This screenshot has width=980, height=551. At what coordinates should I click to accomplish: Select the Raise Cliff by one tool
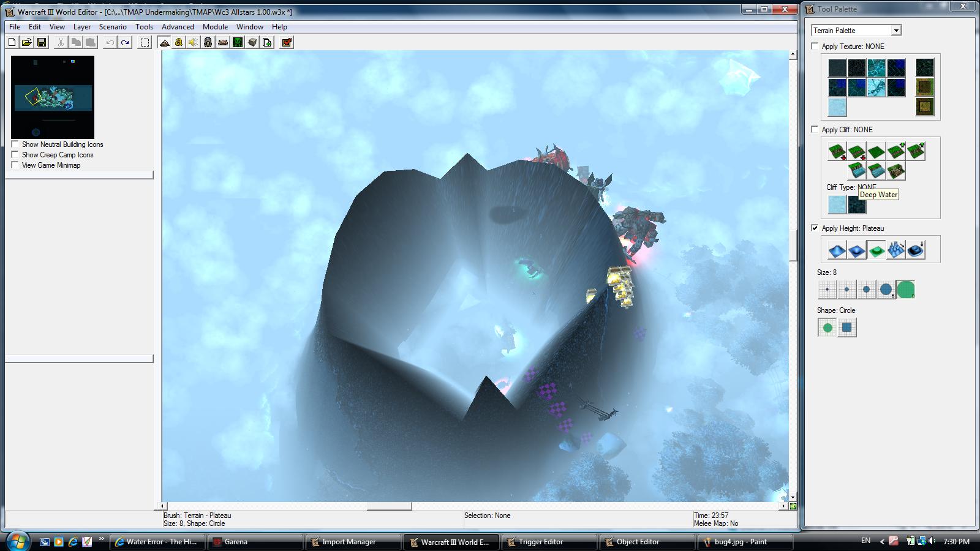[895, 151]
